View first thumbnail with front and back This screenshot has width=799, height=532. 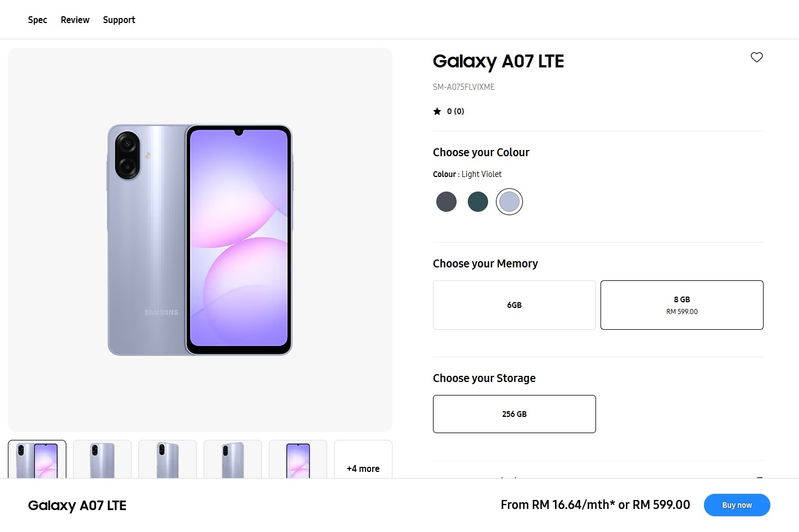37,460
